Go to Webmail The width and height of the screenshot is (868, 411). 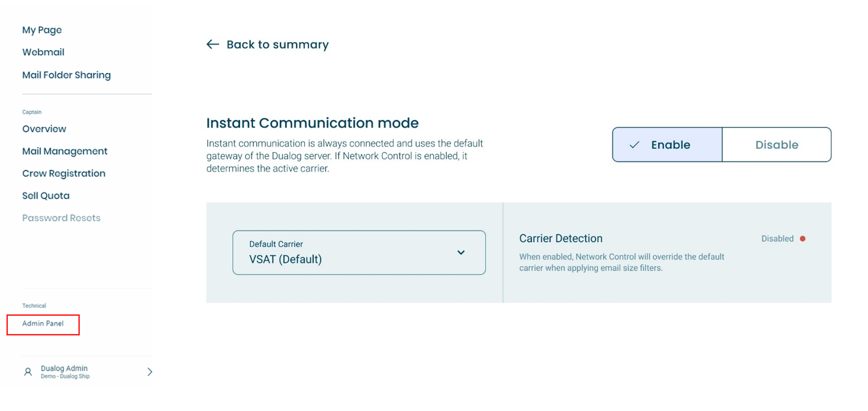pos(43,52)
